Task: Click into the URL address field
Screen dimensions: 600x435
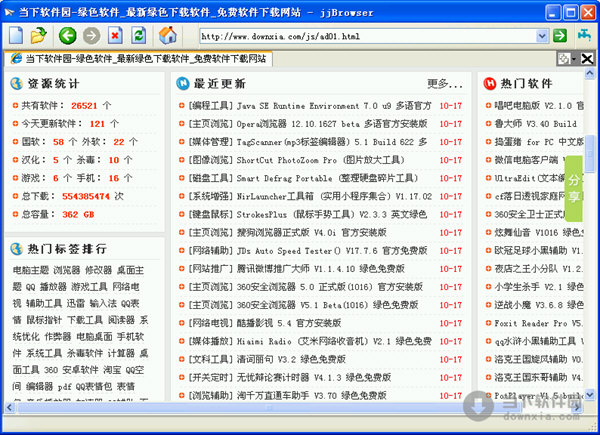Action: [368, 36]
